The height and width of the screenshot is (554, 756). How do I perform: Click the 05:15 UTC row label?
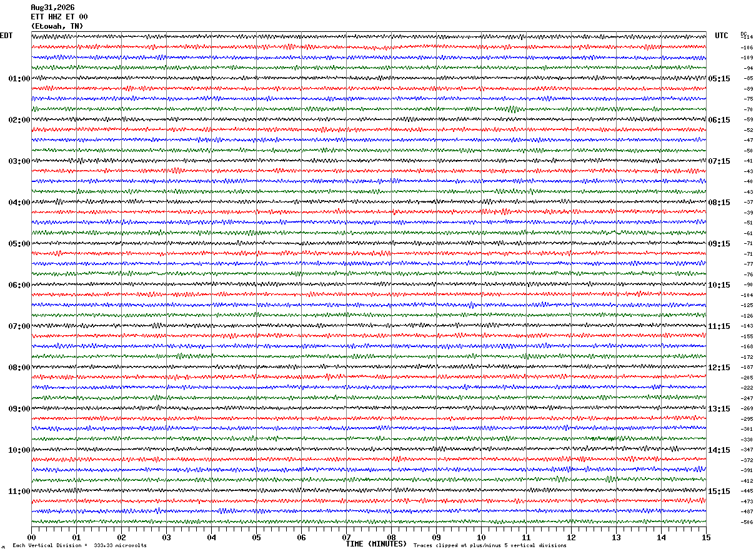pos(719,79)
